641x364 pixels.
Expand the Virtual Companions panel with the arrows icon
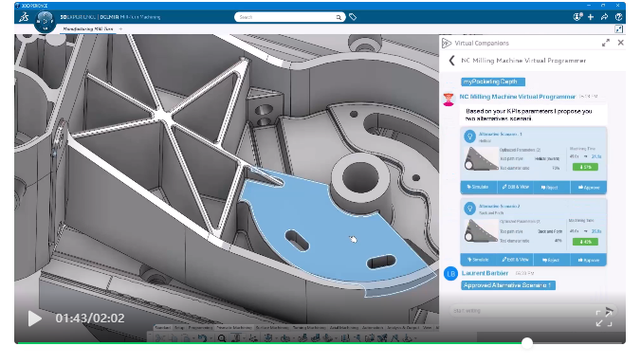[606, 43]
